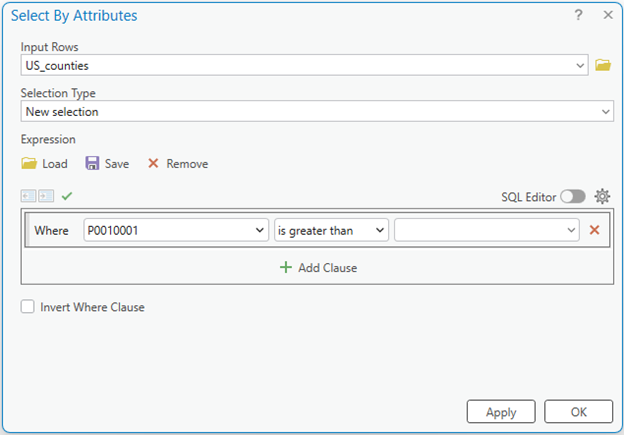
Task: Enable the Invert Where Clause checkbox
Action: [x=28, y=307]
